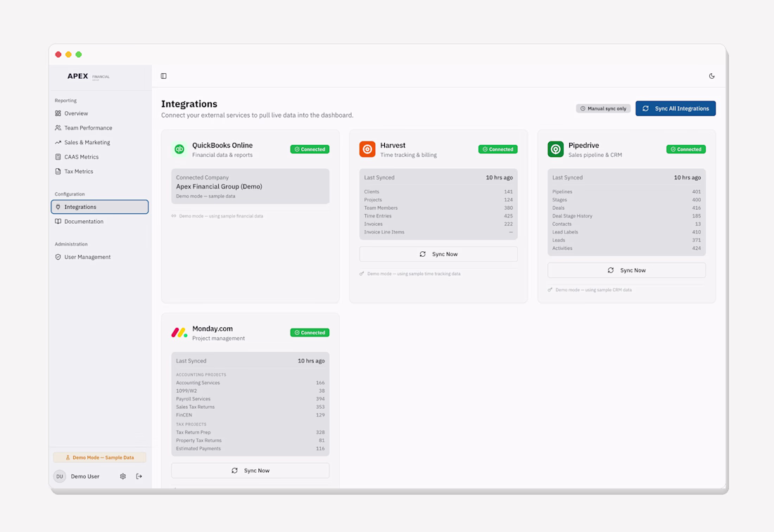Image resolution: width=774 pixels, height=532 pixels.
Task: Click the CAAS Metrics sidebar icon
Action: coord(58,157)
